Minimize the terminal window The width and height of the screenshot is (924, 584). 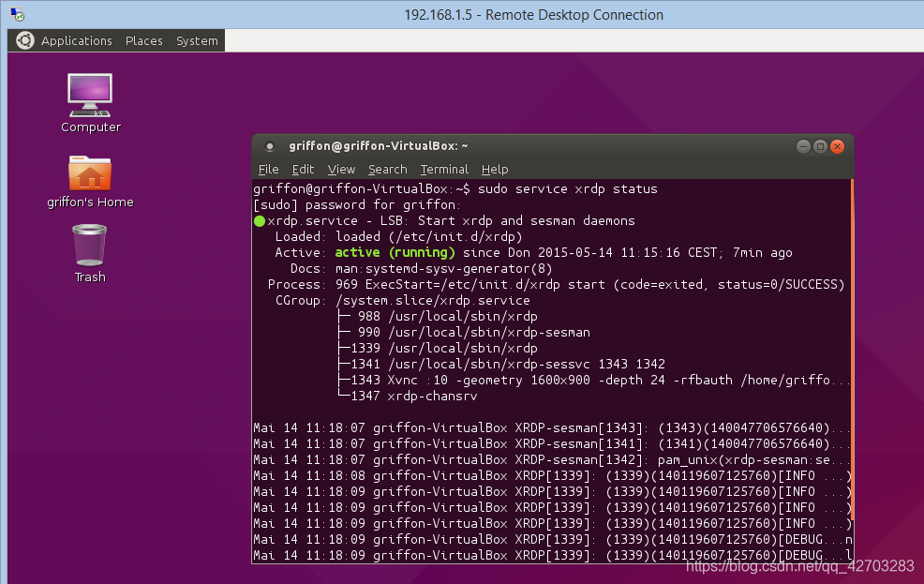click(x=802, y=146)
